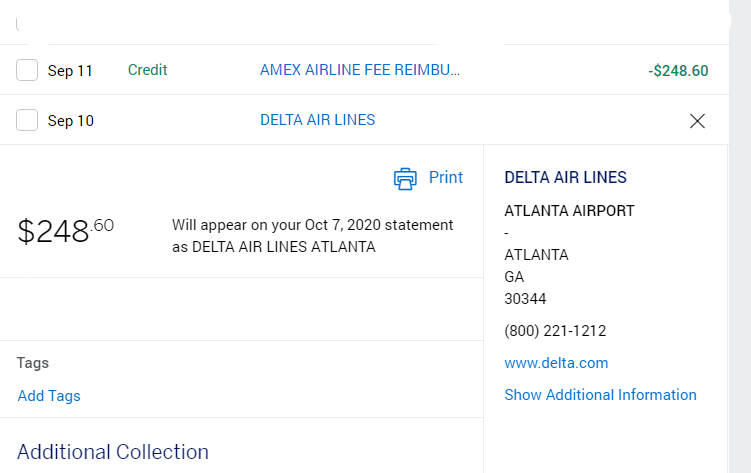Click the -$248.60 credit amount
The height and width of the screenshot is (473, 751).
point(678,71)
